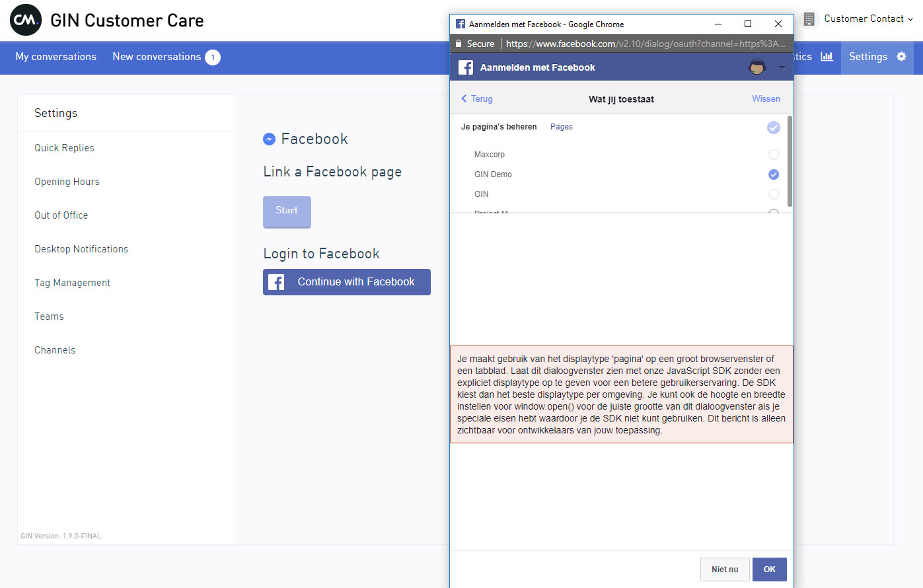Click the Messenger icon next to Facebook heading
The height and width of the screenshot is (588, 923).
[269, 139]
